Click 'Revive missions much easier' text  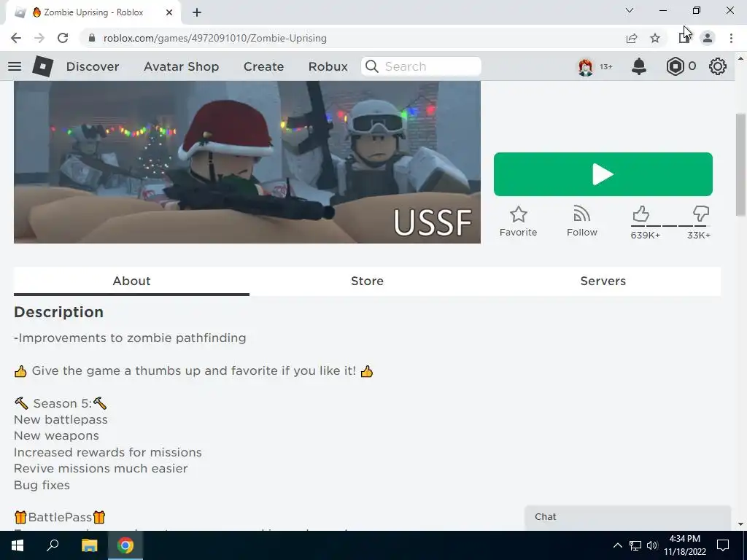click(x=101, y=469)
